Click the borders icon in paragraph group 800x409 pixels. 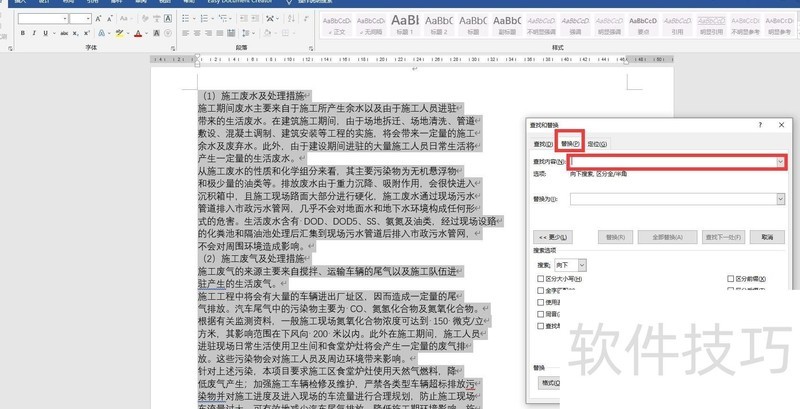pyautogui.click(x=285, y=33)
